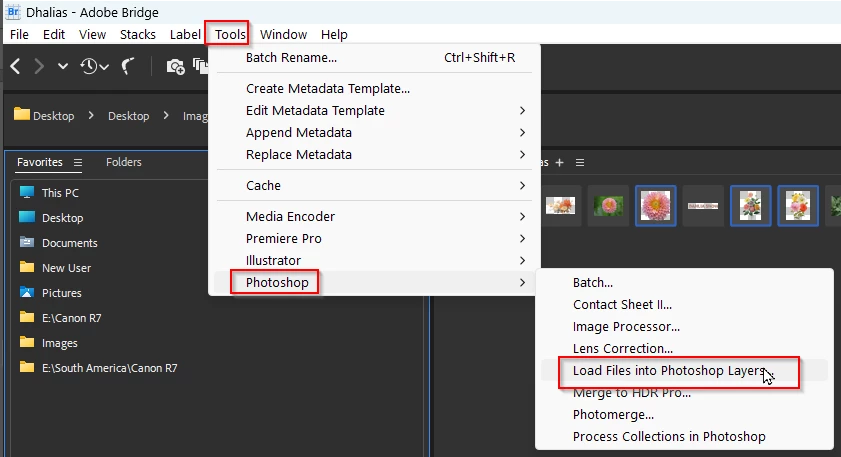Expand the Replace Metadata submenu
This screenshot has height=457, width=841.
(x=374, y=154)
